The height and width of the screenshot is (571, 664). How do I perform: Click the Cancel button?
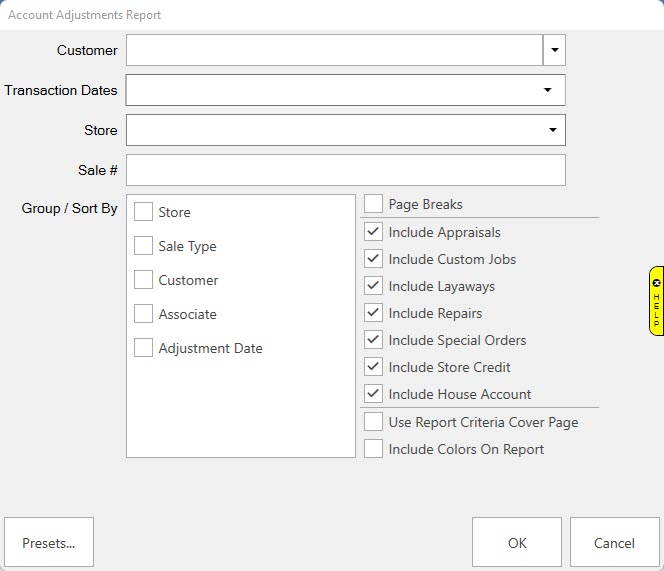614,543
